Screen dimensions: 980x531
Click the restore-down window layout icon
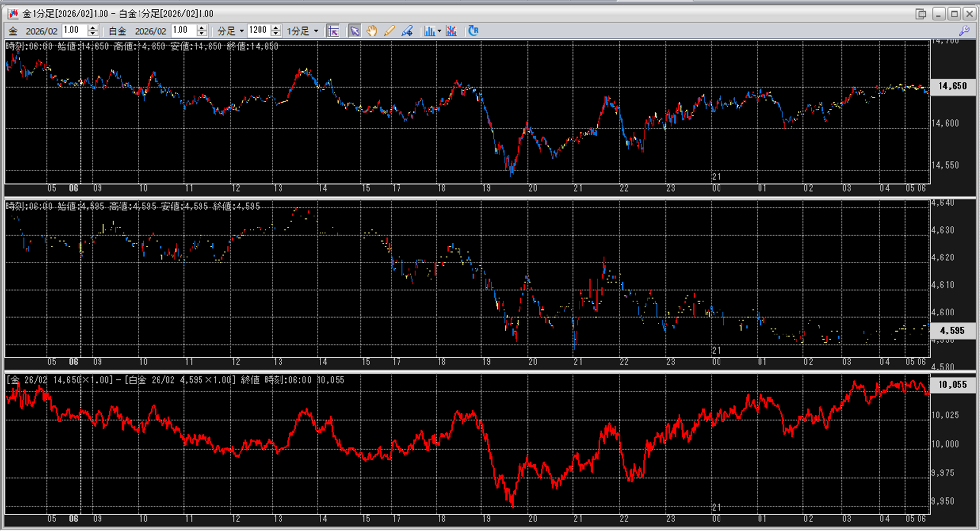pyautogui.click(x=920, y=14)
